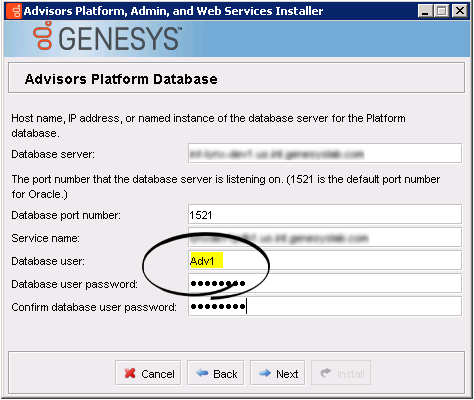Viewport: 474px width, 400px height.
Task: Select the Service name field
Action: 325,238
